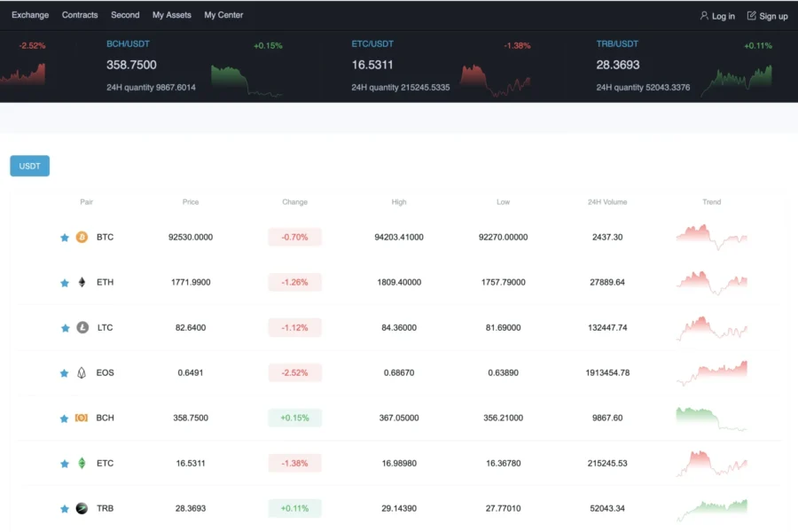Toggle the LTC favorite star

coord(65,328)
